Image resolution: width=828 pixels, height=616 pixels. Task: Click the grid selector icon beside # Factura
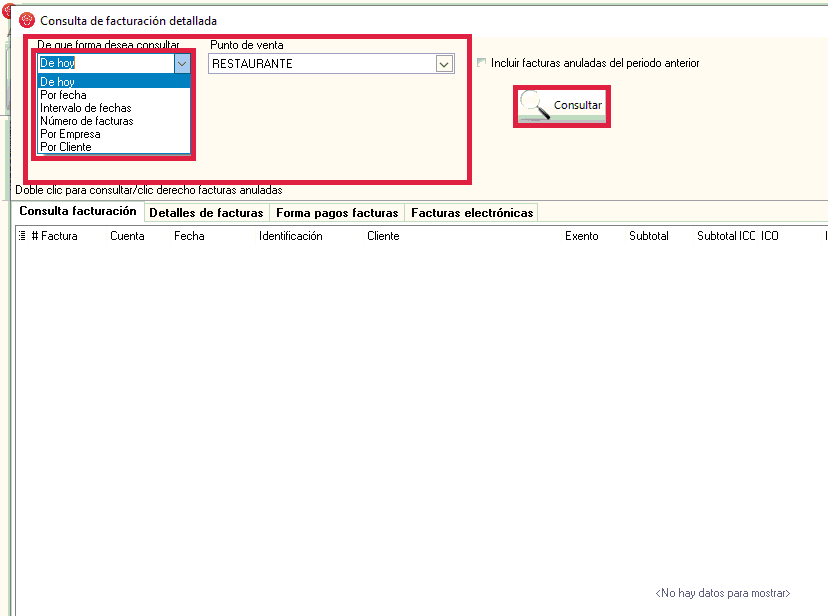pyautogui.click(x=23, y=236)
